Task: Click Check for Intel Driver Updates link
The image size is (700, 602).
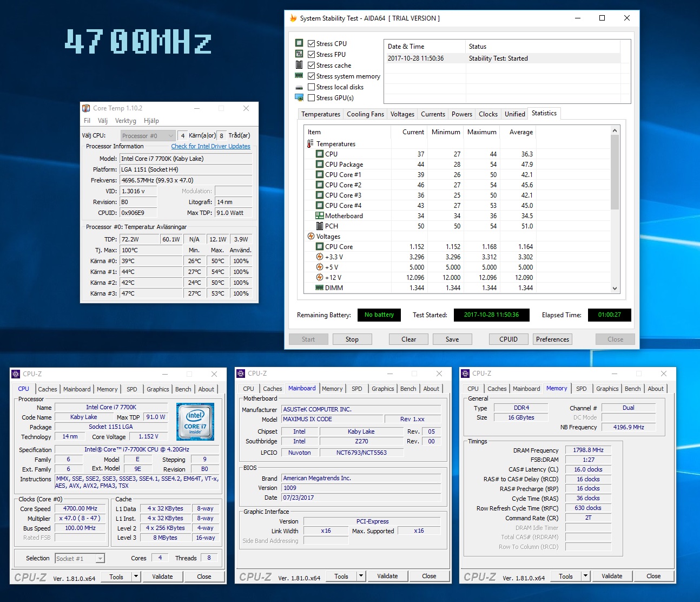Action: [x=211, y=146]
